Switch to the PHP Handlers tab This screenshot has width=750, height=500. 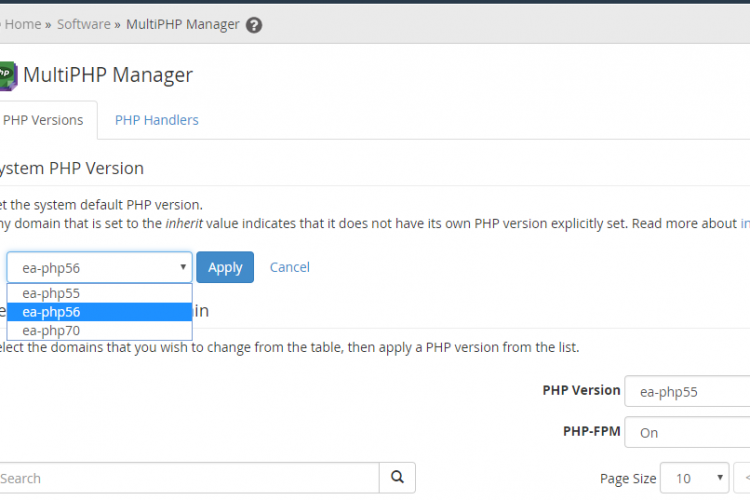(x=156, y=120)
